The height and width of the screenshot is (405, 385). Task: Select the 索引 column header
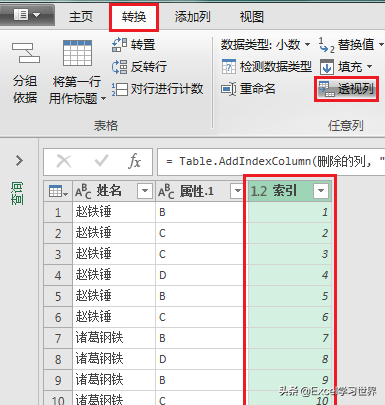289,191
